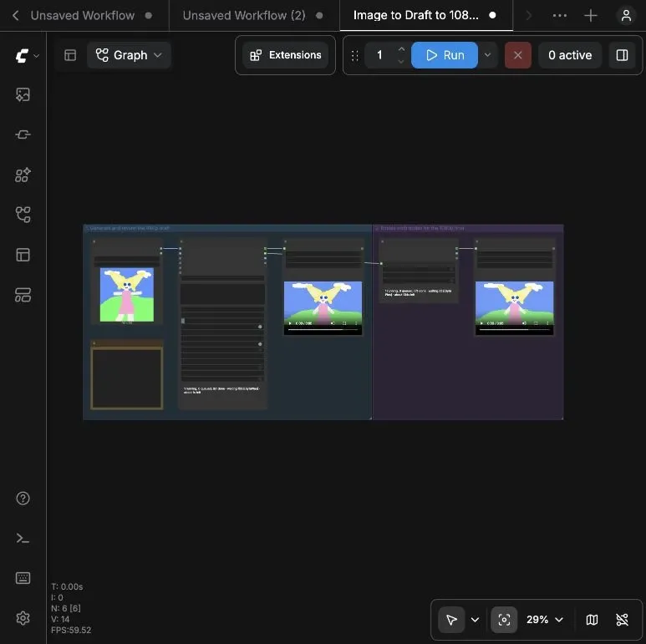Viewport: 646px width, 644px height.
Task: Create a new workflow with plus
Action: tap(590, 16)
